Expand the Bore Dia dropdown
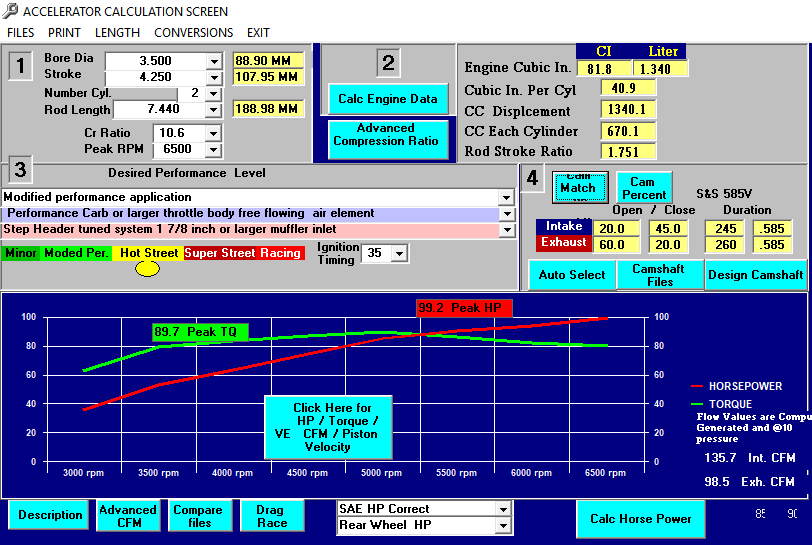 tap(214, 61)
